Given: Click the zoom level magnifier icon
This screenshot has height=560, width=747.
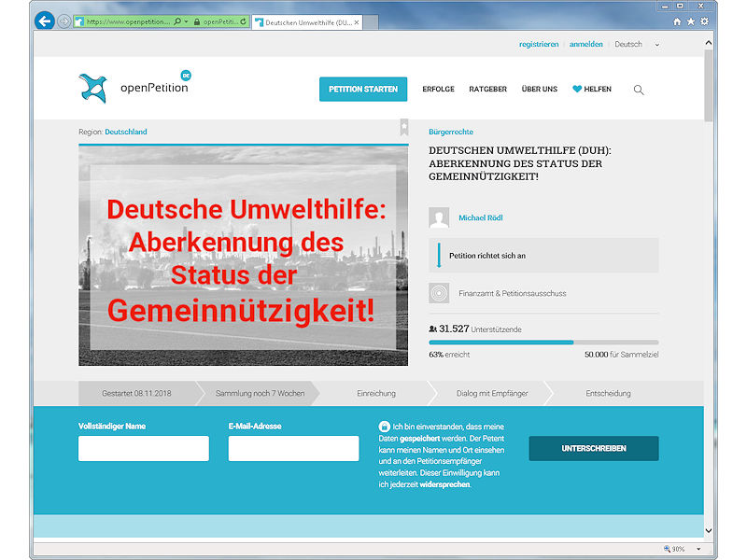Looking at the screenshot, I should (667, 549).
